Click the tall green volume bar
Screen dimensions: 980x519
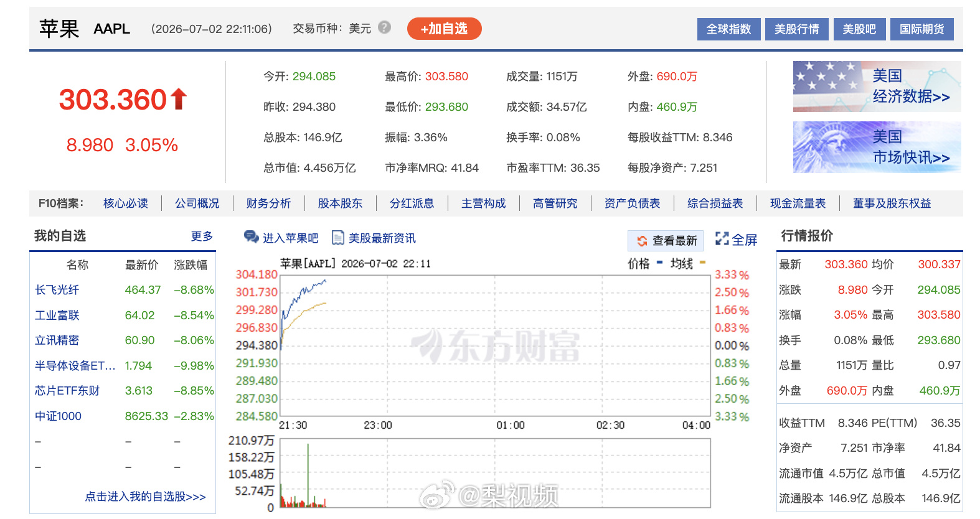coord(308,475)
